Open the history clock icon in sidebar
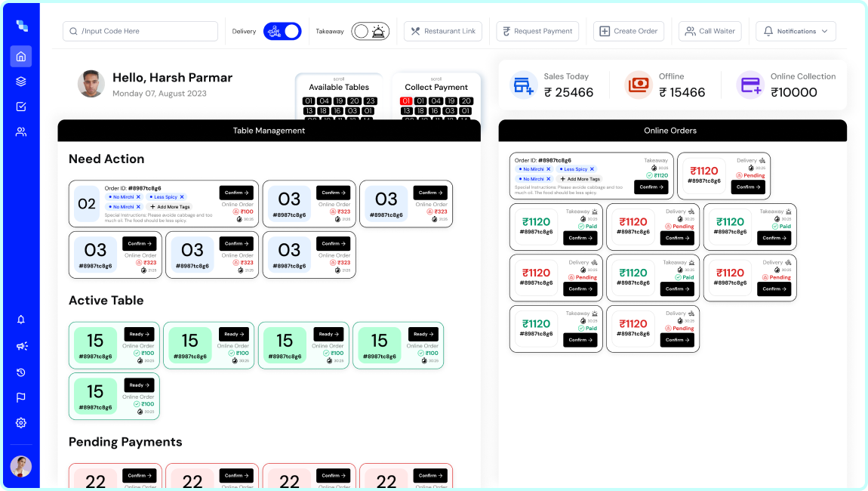This screenshot has width=868, height=491. point(21,372)
